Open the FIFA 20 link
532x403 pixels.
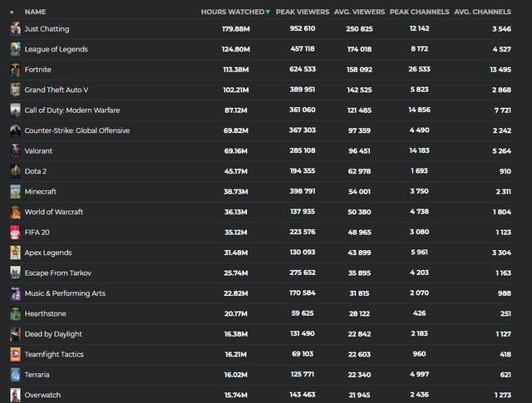point(37,233)
